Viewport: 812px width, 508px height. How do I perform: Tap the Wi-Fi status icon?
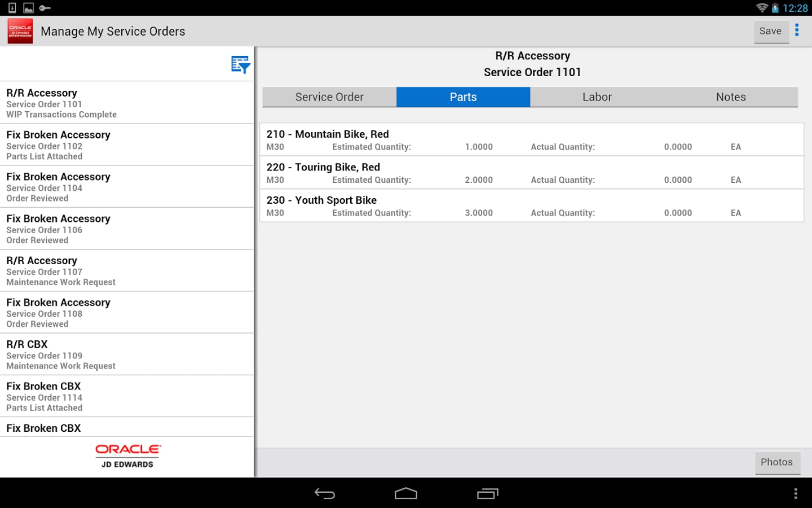762,8
